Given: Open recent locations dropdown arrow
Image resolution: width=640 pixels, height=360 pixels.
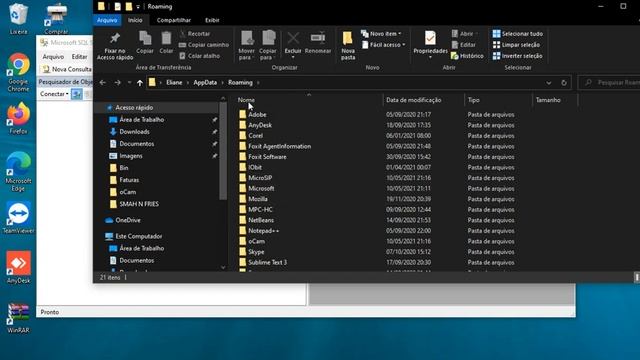Looking at the screenshot, I should pos(129,83).
